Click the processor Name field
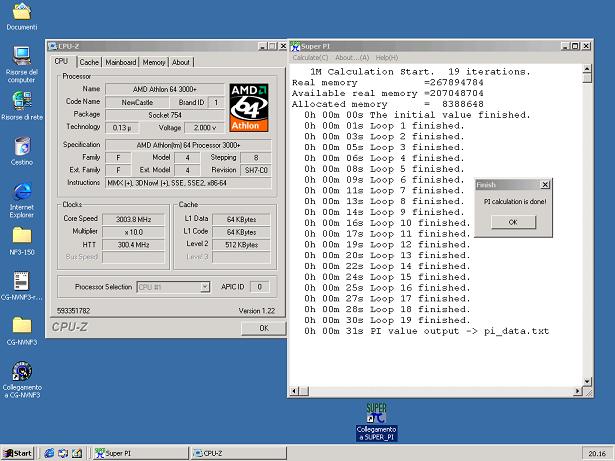Viewport: 615px width, 461px height. coord(165,89)
